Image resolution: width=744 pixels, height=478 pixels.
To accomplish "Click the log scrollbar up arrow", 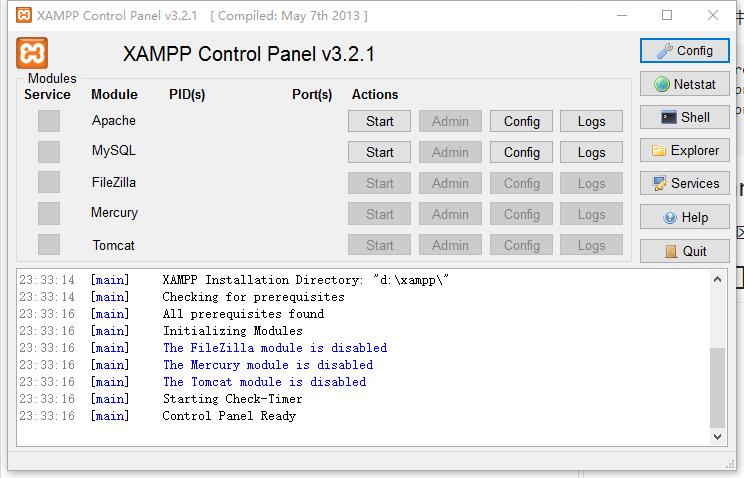I will coord(717,279).
